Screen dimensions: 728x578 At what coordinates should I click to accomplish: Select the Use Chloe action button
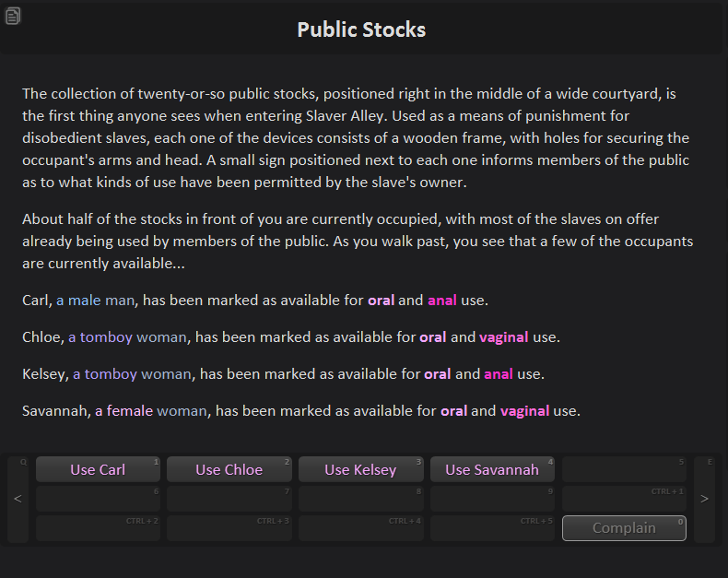229,469
